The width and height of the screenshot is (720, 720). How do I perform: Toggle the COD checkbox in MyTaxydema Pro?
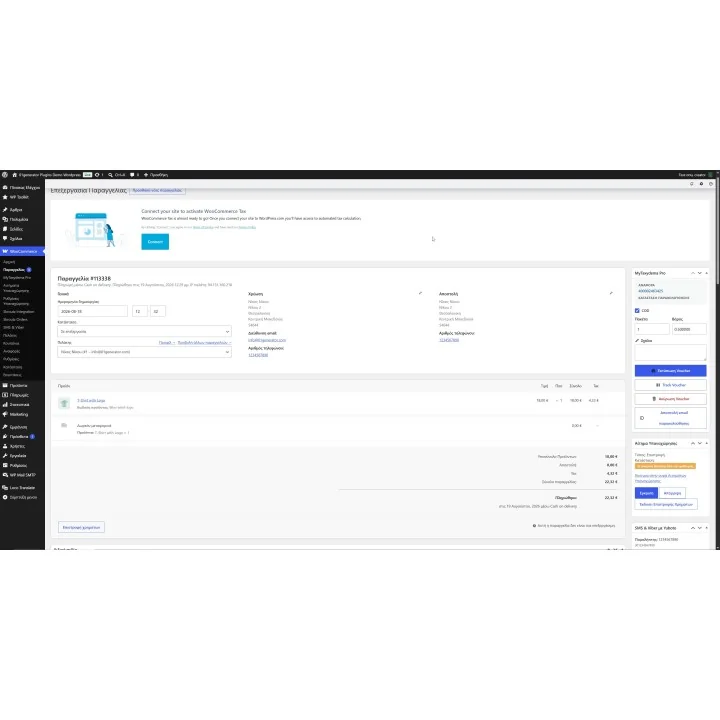coord(637,310)
